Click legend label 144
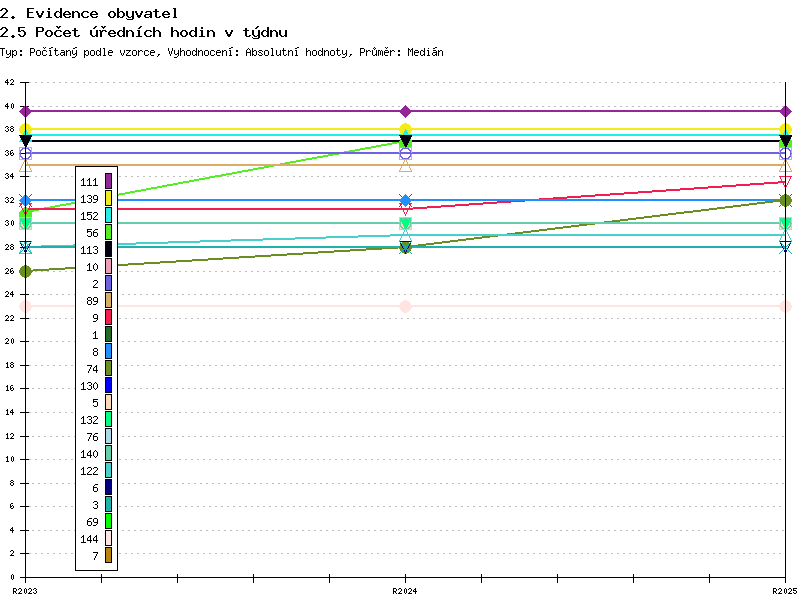The width and height of the screenshot is (800, 600). coord(89,538)
